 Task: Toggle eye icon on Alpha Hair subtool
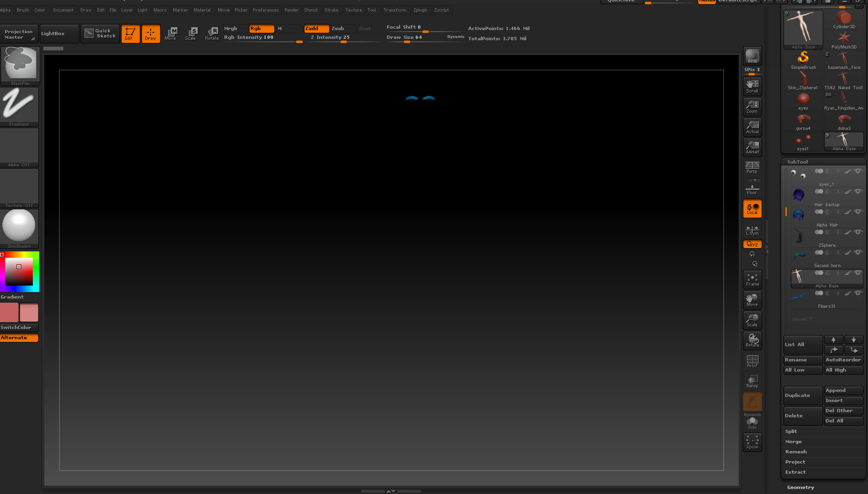click(858, 212)
